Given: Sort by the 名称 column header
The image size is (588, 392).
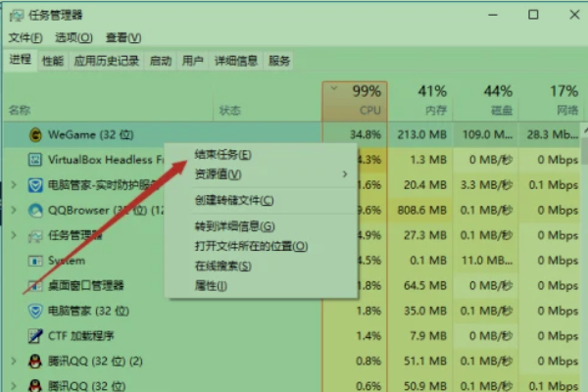Looking at the screenshot, I should 108,101.
